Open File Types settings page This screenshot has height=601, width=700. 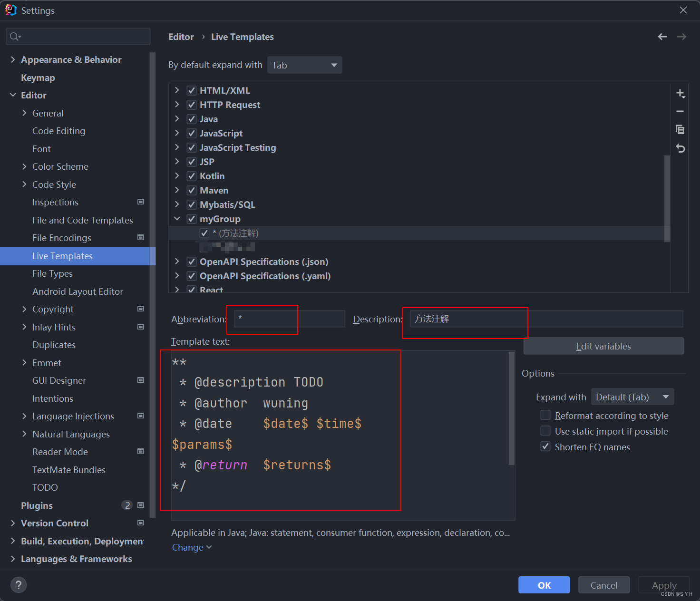[52, 273]
